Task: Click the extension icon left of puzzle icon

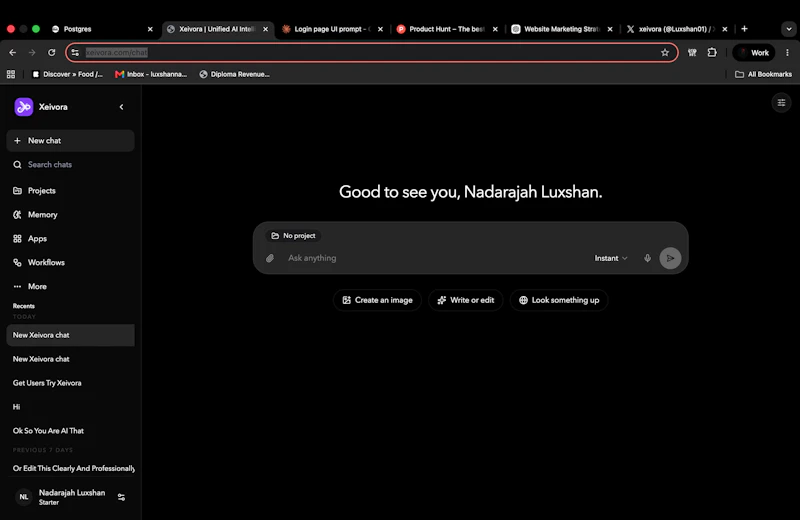Action: click(692, 53)
